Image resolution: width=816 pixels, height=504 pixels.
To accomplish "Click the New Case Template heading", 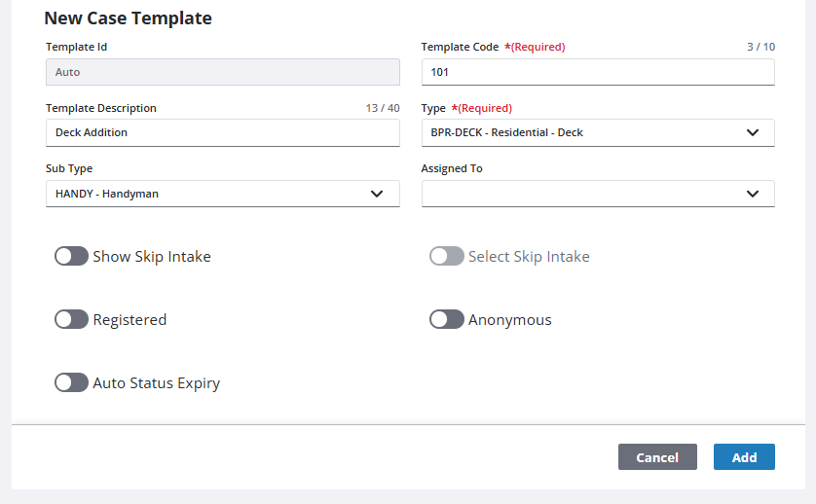I will tap(128, 18).
